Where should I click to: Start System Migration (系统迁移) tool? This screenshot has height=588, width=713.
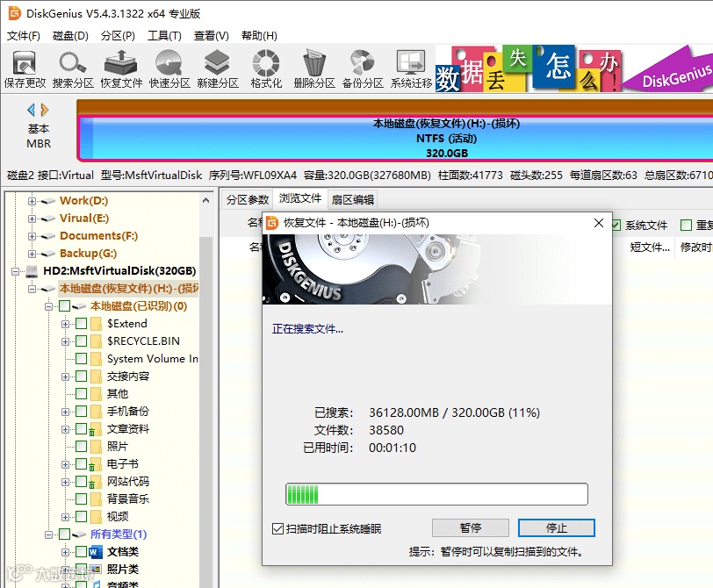(411, 69)
